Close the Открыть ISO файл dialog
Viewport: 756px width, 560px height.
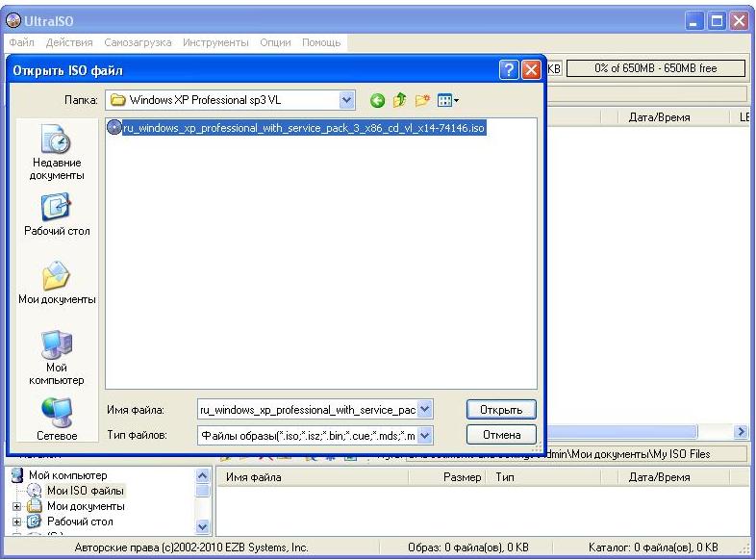point(531,70)
